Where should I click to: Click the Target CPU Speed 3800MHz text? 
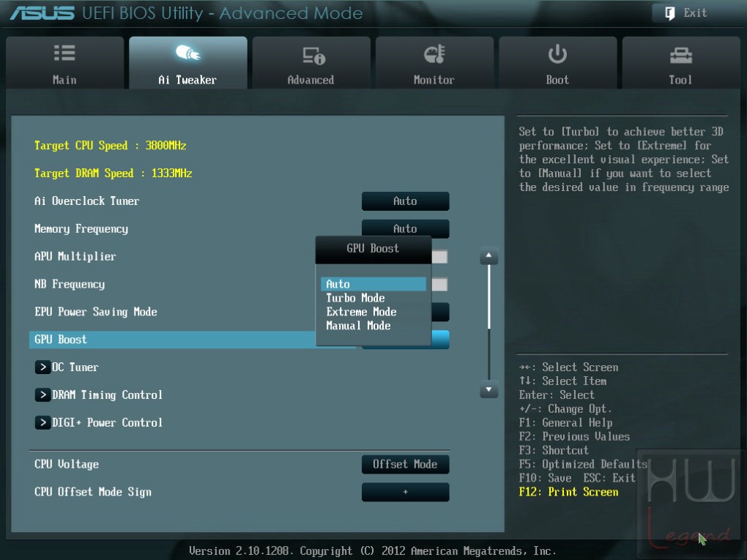tap(110, 146)
